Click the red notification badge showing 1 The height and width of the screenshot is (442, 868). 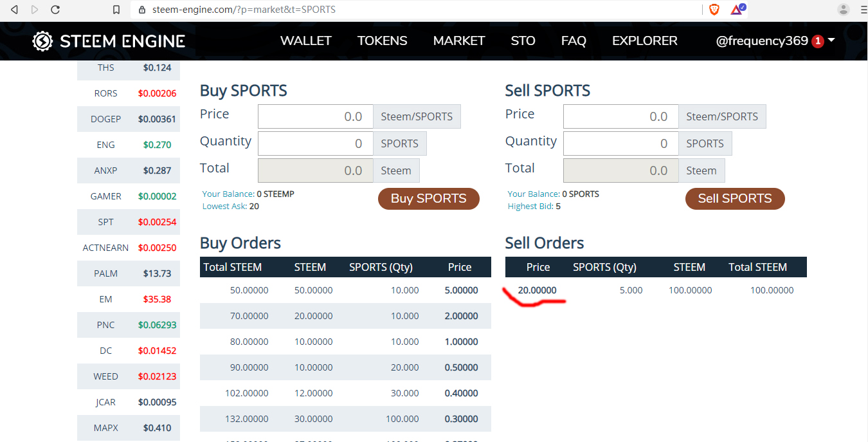click(x=818, y=41)
